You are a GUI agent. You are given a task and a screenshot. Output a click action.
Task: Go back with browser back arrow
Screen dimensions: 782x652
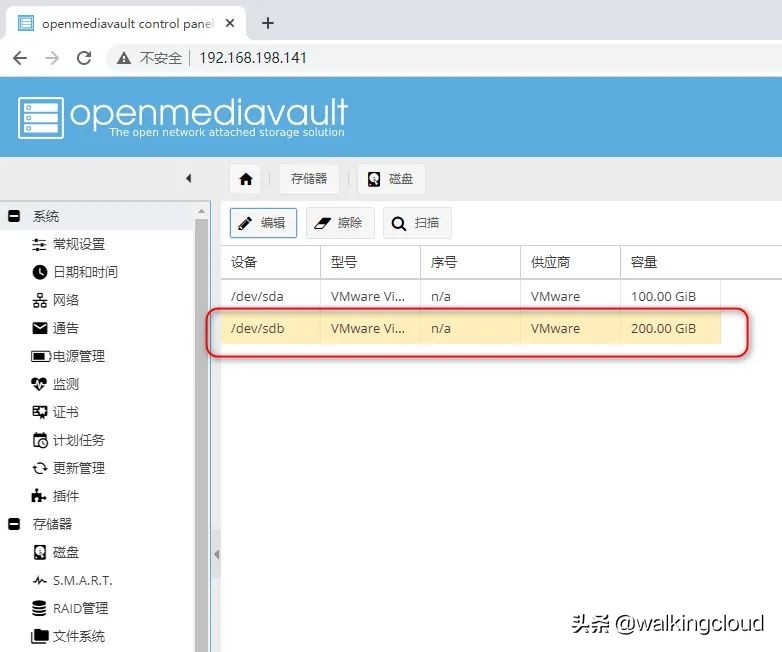[x=20, y=58]
